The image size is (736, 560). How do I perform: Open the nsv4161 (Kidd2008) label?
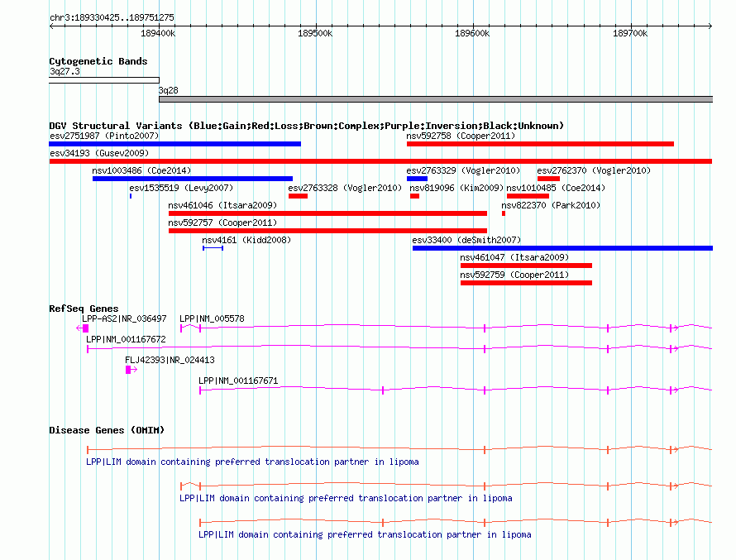(246, 241)
